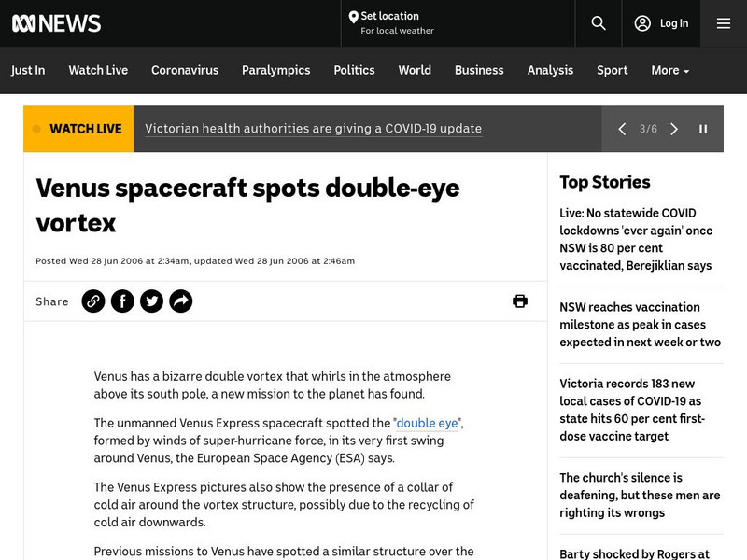747x560 pixels.
Task: Share the article to Facebook
Action: point(122,301)
